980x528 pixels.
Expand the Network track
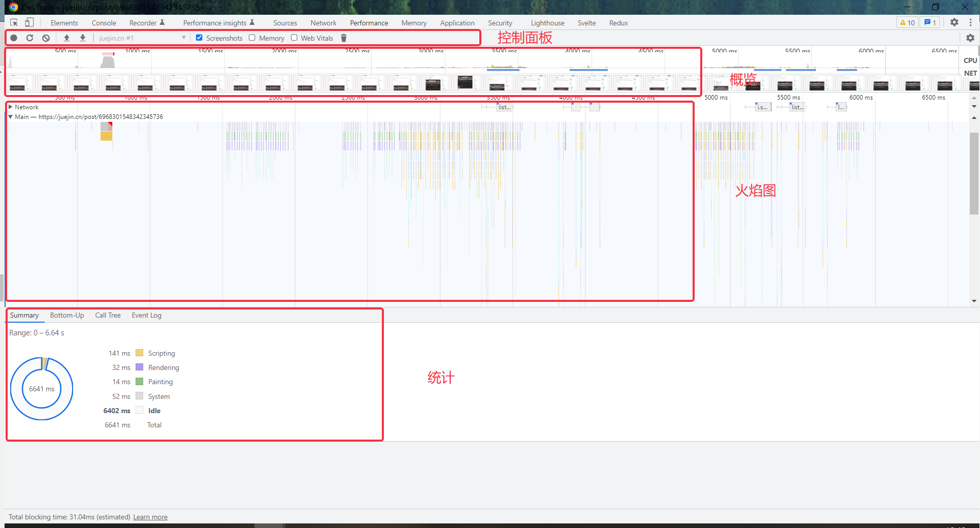point(10,107)
